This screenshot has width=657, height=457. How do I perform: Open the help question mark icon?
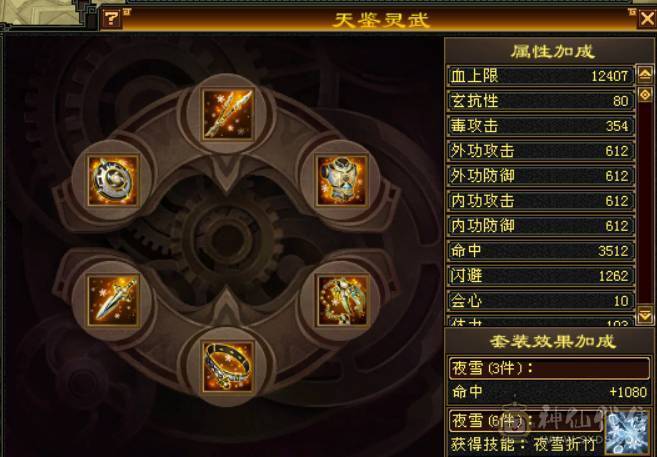(x=111, y=19)
